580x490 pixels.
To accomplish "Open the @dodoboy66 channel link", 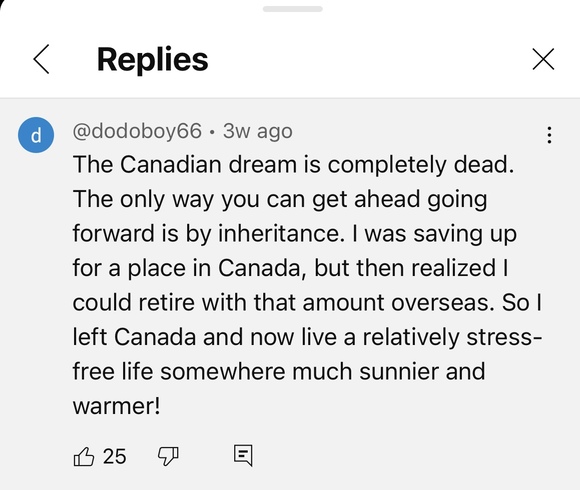I will click(137, 131).
